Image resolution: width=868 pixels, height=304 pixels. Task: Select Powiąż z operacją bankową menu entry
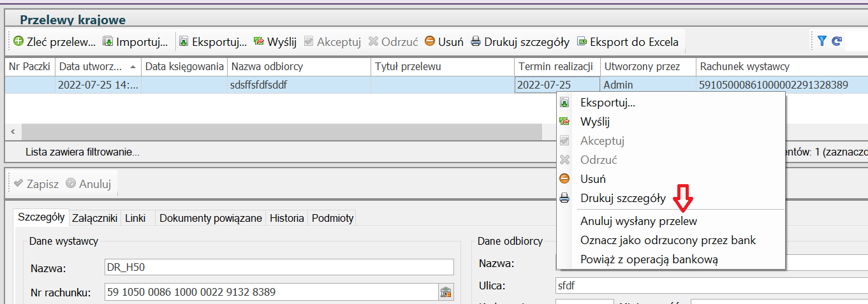coord(649,259)
